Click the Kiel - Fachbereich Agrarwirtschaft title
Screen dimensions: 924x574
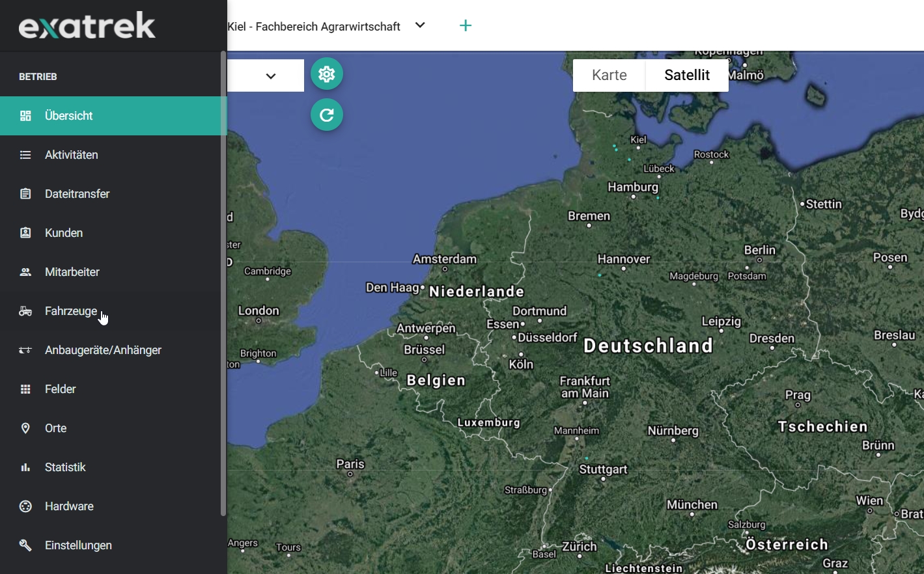(x=314, y=27)
